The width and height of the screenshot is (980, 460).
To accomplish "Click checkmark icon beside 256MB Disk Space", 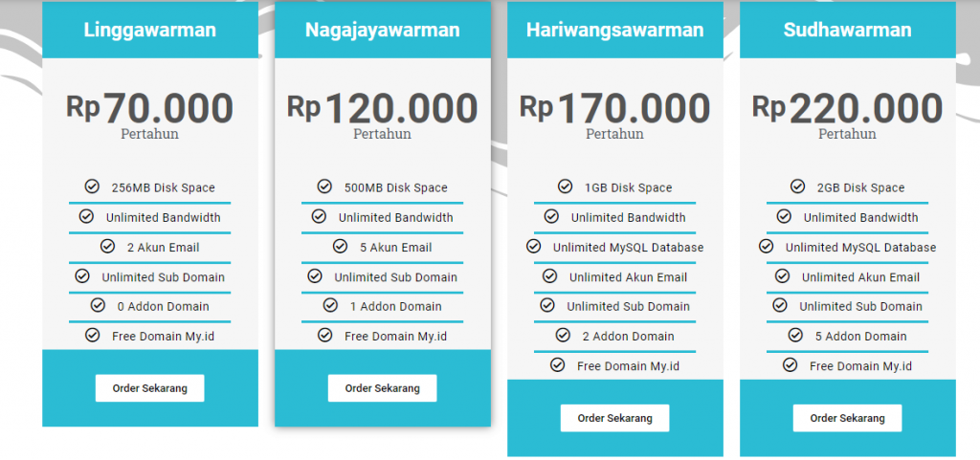I will [92, 186].
